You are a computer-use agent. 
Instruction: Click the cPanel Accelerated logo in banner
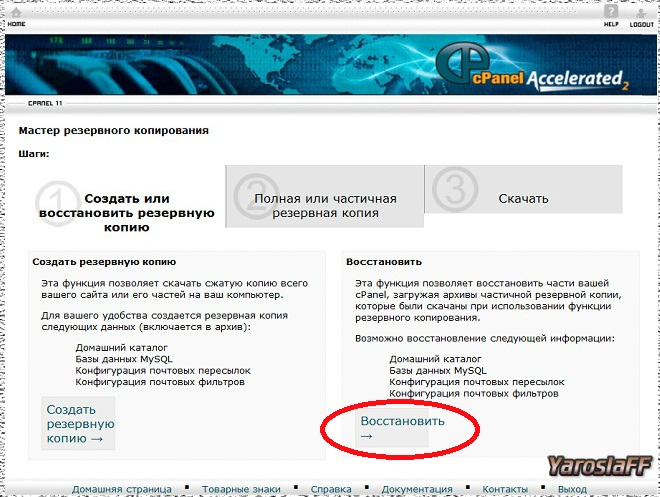532,67
